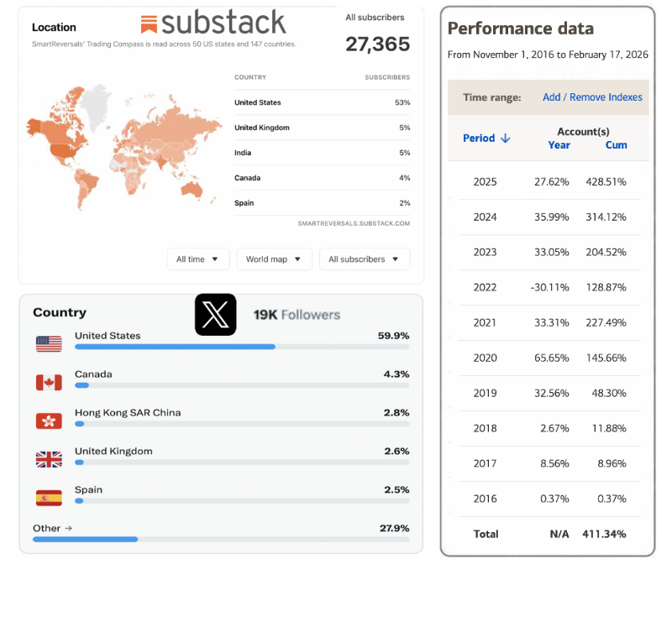The width and height of the screenshot is (672, 617).
Task: Click the Other follower percentage bar
Action: coord(221,540)
